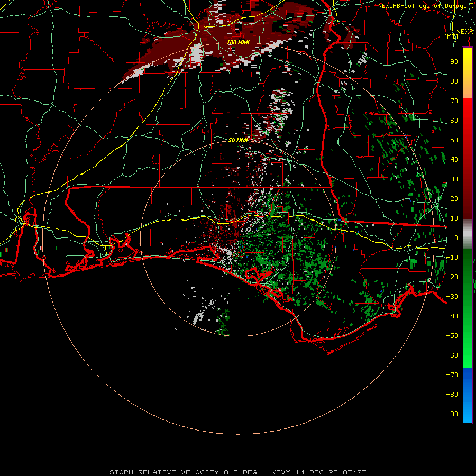Click the 40 value on velocity scale
This screenshot has height=476, width=476.
pos(454,160)
